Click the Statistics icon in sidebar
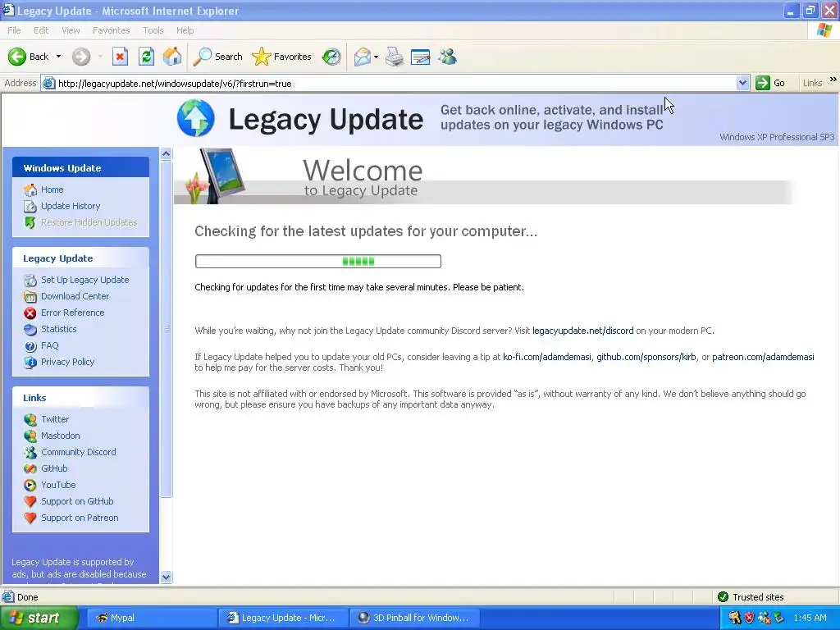840x630 pixels. (30, 330)
